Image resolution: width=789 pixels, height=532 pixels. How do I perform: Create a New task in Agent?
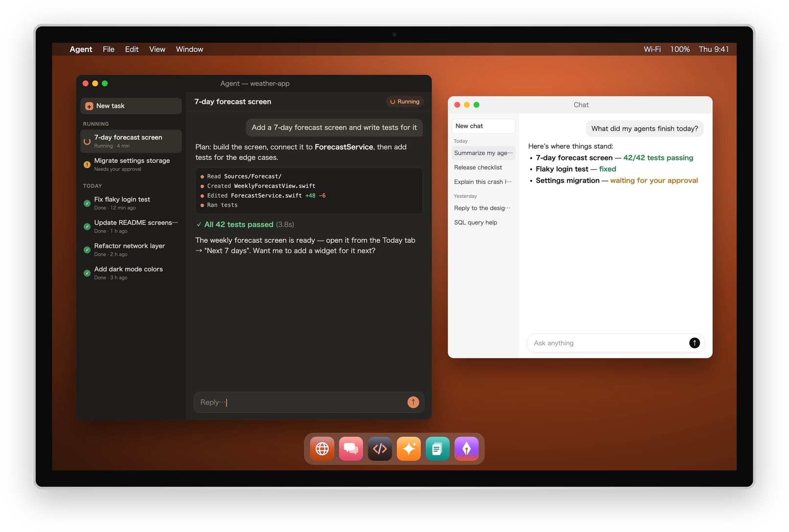(131, 106)
